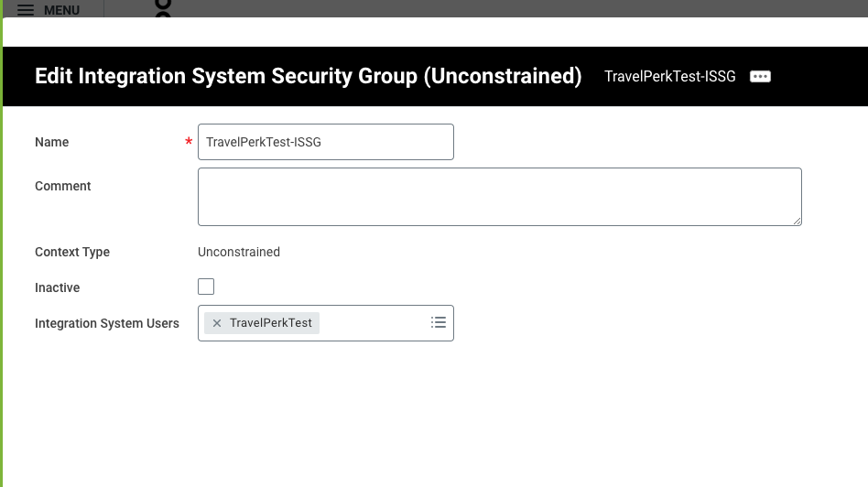Click the partial Workday logo at top

(163, 8)
